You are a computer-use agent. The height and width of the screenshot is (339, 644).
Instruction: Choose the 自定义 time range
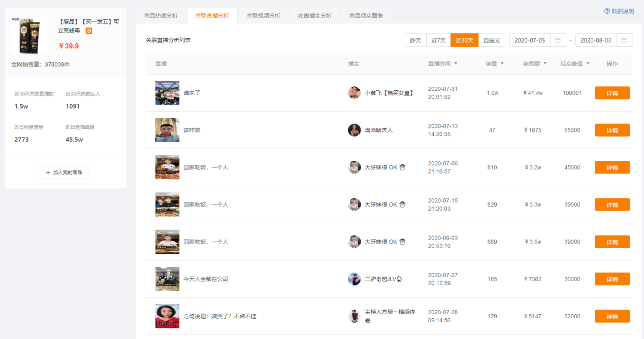492,40
